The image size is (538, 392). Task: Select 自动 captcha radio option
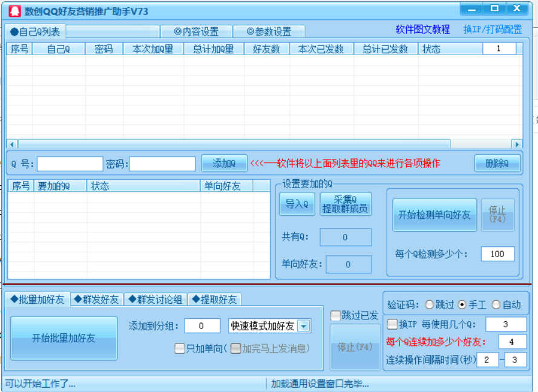pyautogui.click(x=496, y=305)
